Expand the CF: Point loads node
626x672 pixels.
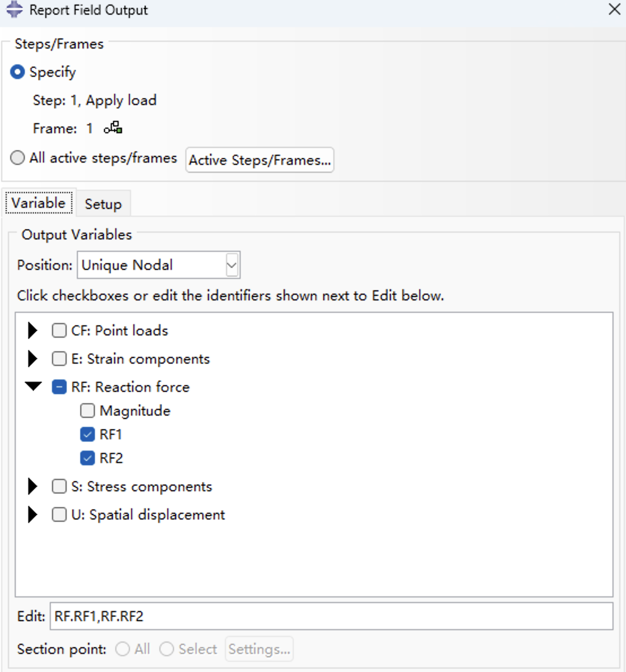point(33,330)
